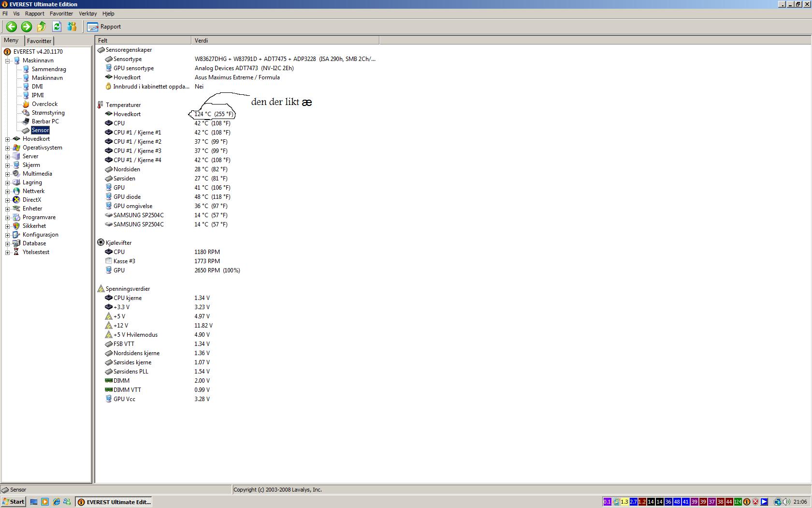Click the Verdi column header
Image resolution: width=812 pixels, height=508 pixels.
tap(285, 41)
